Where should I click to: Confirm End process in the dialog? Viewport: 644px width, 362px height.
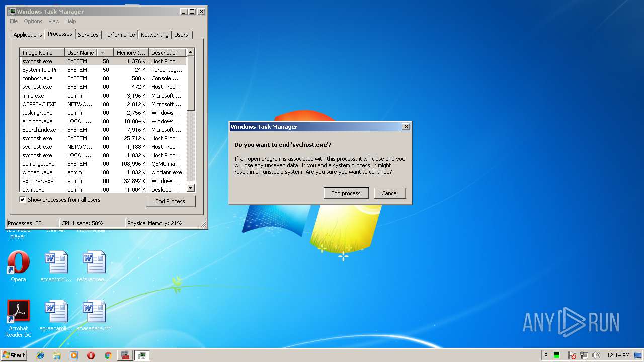tap(346, 193)
